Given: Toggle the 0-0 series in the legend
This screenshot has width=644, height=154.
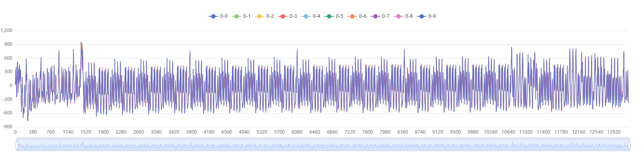Looking at the screenshot, I should coord(214,16).
